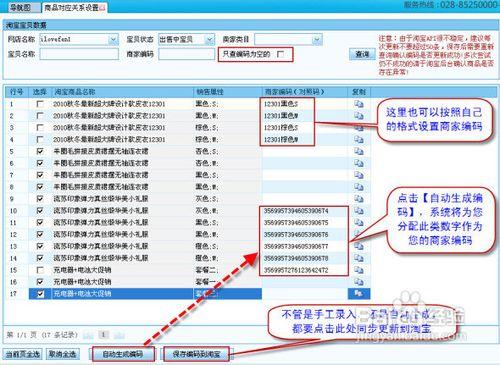Click the copy icon in row 2
This screenshot has height=365, width=500.
pos(359,116)
